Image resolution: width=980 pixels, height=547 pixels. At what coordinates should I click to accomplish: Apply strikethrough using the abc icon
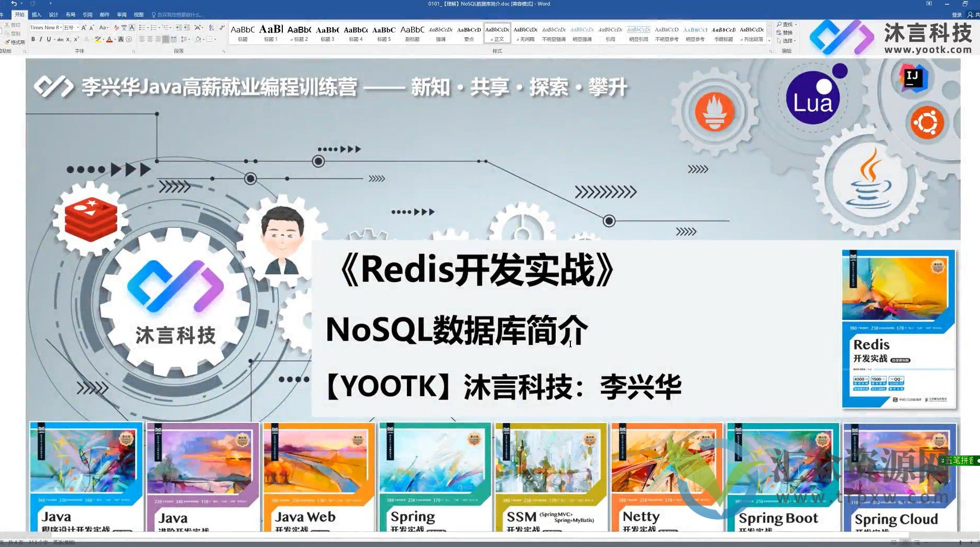[x=60, y=39]
